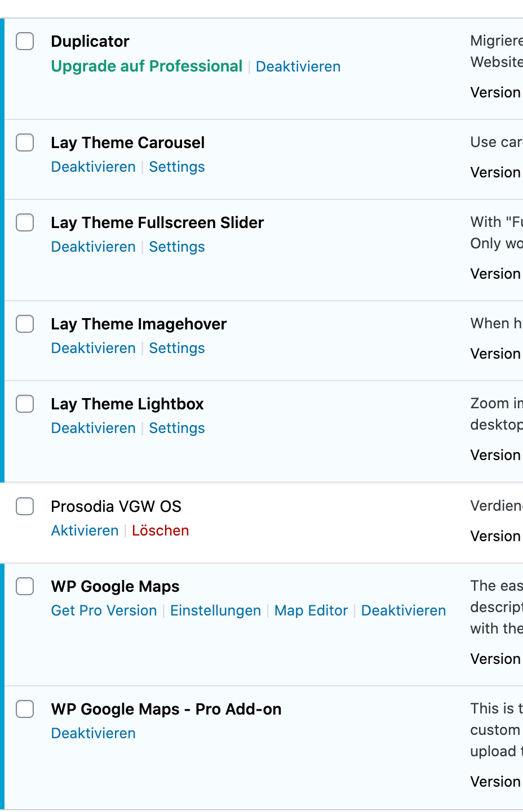Click Upgrade auf Professional link

tap(147, 66)
